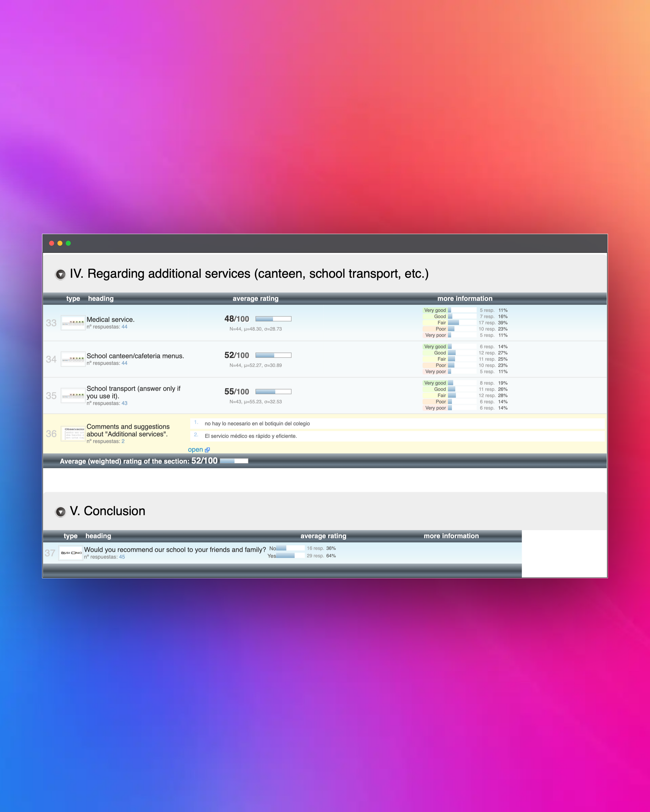The image size is (650, 812).
Task: Click question number 36
Action: click(x=51, y=434)
